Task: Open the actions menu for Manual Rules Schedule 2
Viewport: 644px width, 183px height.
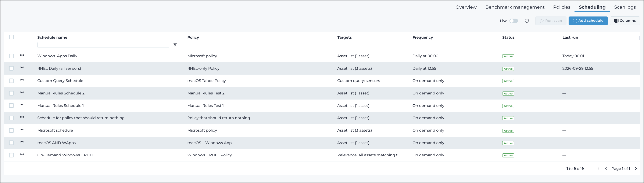Action: point(22,92)
